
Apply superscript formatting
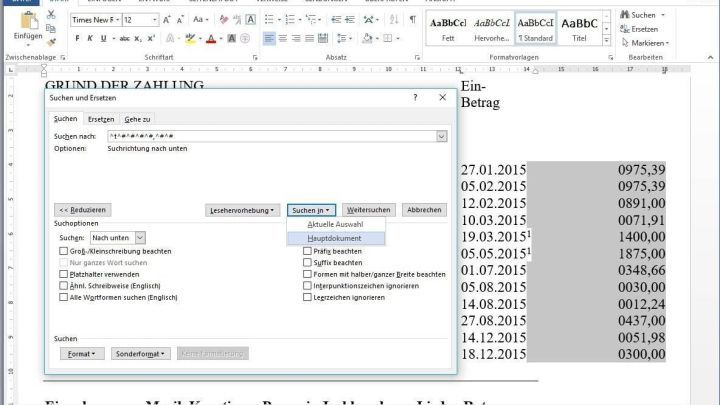pyautogui.click(x=151, y=39)
